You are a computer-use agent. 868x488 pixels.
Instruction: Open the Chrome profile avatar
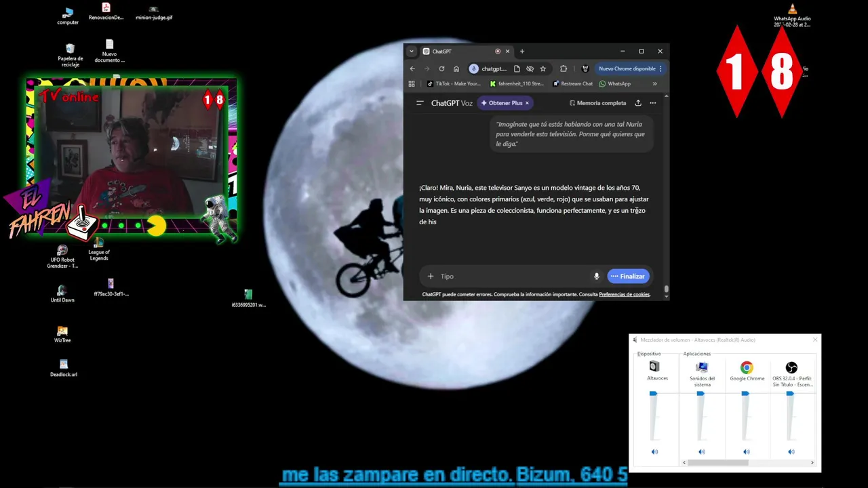pos(585,68)
